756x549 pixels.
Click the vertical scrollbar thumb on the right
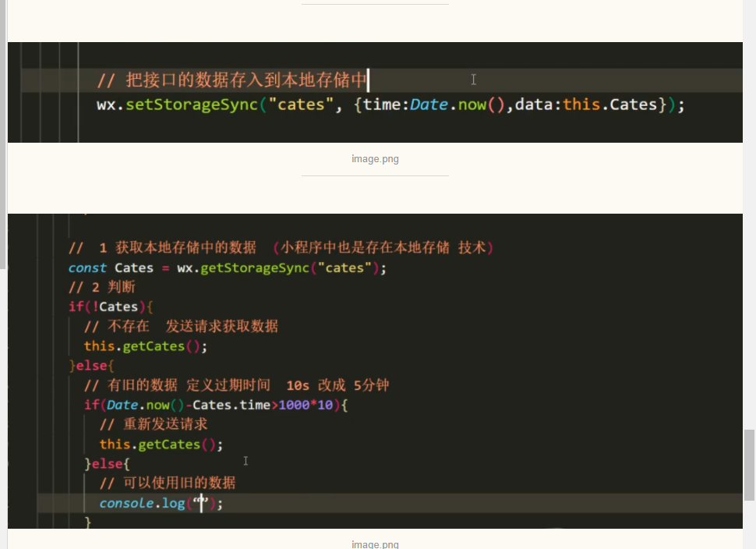749,465
